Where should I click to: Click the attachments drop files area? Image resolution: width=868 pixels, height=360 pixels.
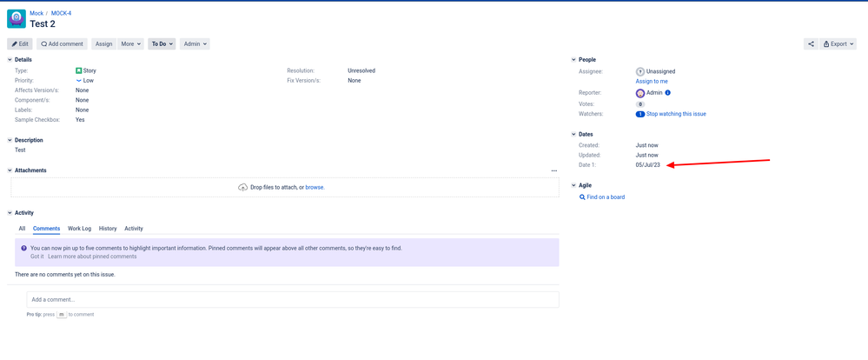[285, 187]
